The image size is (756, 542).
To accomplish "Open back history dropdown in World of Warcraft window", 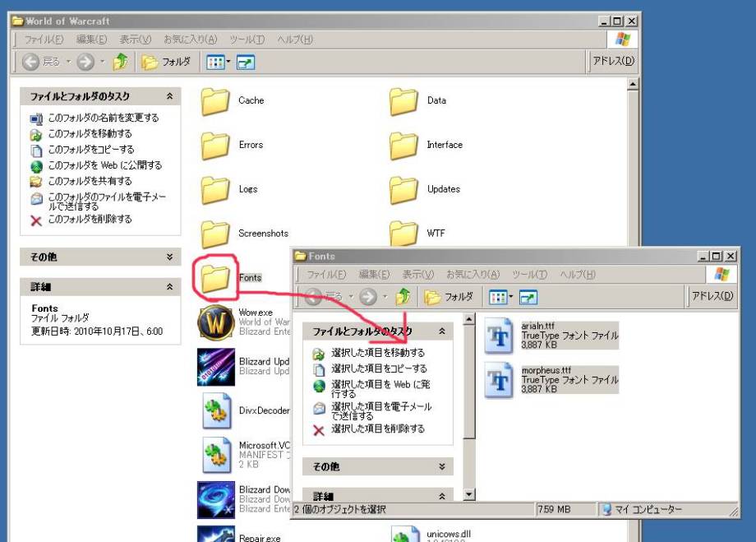I will 68,62.
